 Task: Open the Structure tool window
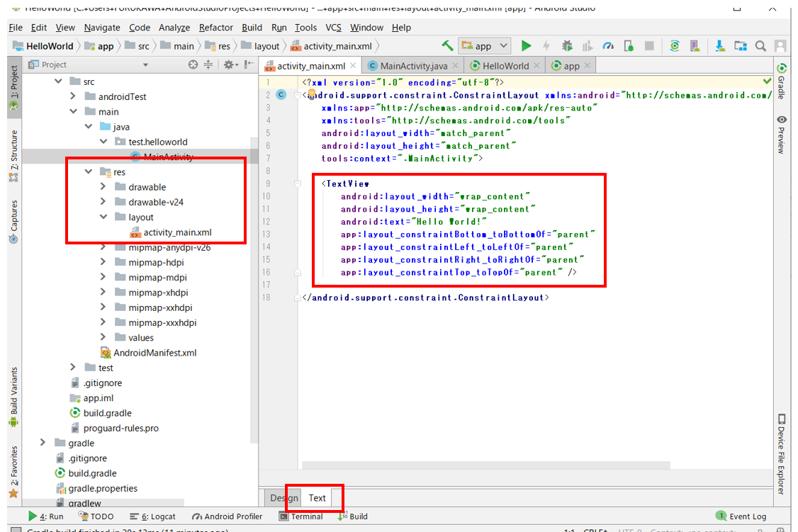(x=13, y=156)
